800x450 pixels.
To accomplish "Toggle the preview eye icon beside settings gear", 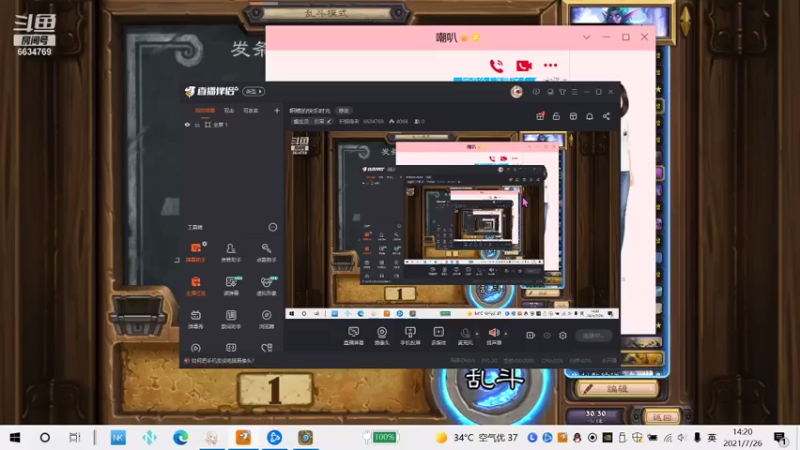I will tap(547, 335).
